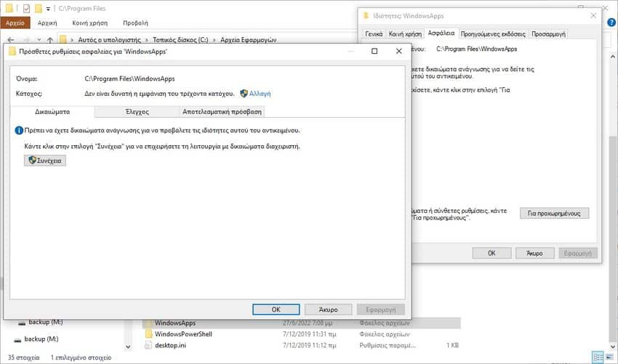
Task: Select the Ασφάλεια tab in properties
Action: [441, 33]
